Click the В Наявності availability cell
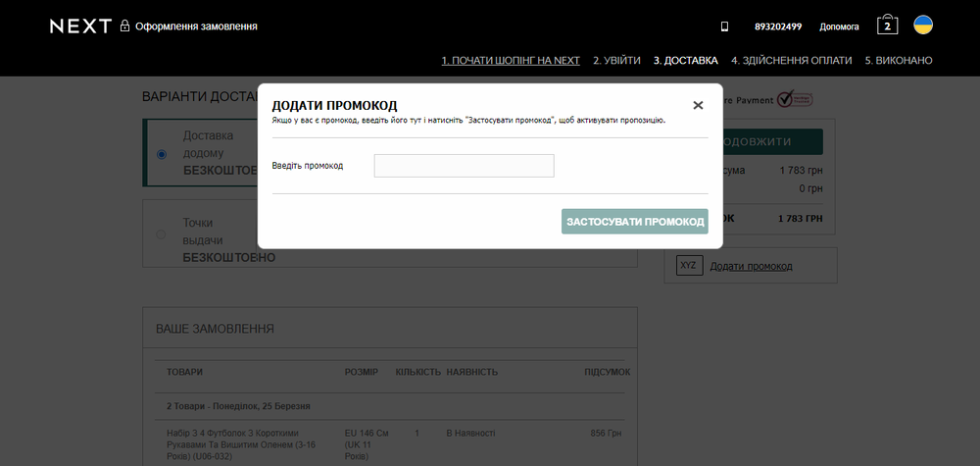Image resolution: width=980 pixels, height=466 pixels. (470, 433)
